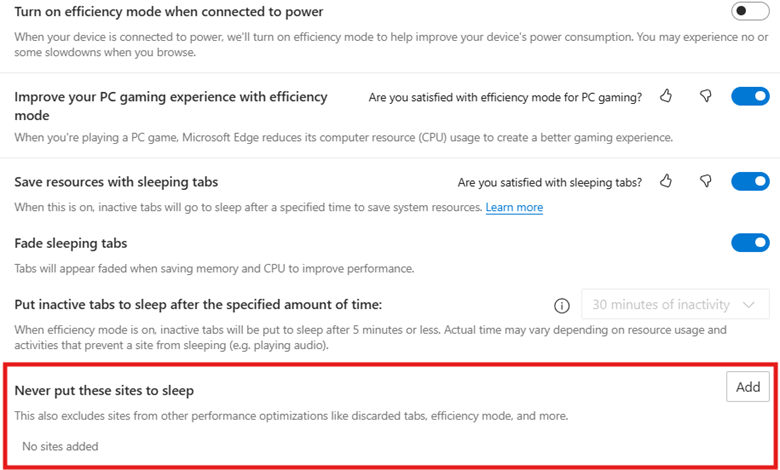Switch off Fade sleeping tabs toggle

click(x=750, y=243)
